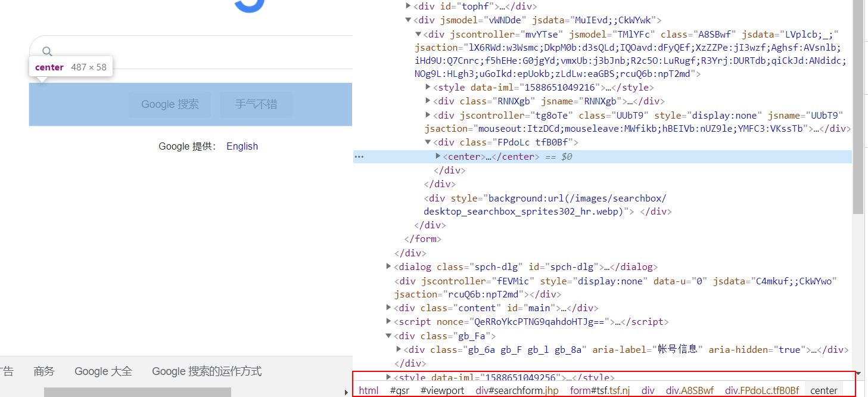Click the right arrow of the page's horizontal scrollbar
The height and width of the screenshot is (397, 868).
click(x=347, y=392)
